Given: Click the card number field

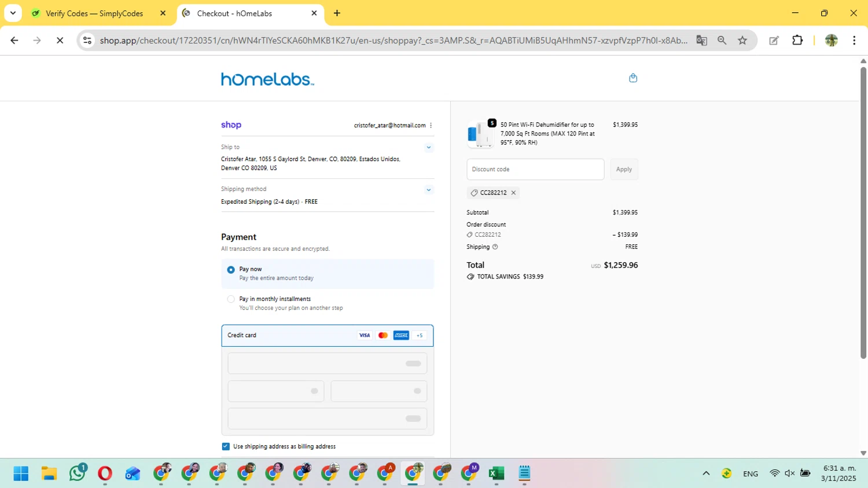Looking at the screenshot, I should coord(328,364).
